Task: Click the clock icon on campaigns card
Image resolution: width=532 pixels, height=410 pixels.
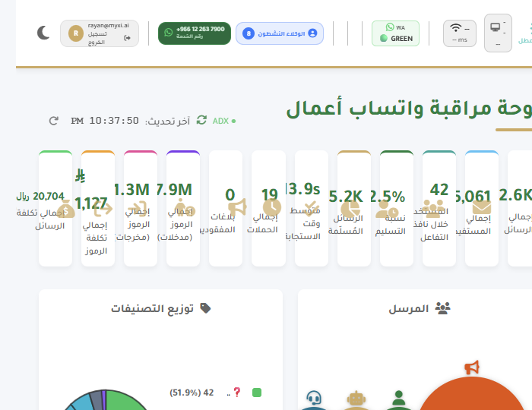Action: tap(272, 208)
